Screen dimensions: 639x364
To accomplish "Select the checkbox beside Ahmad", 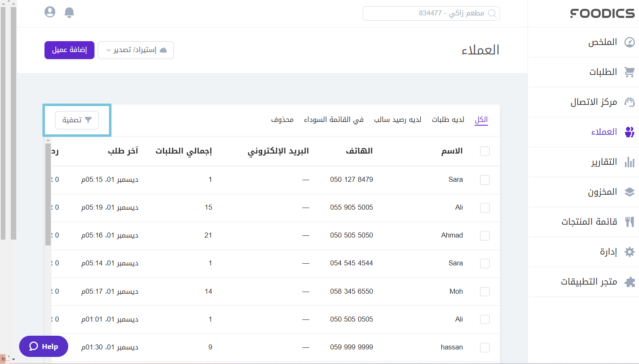I will (485, 235).
